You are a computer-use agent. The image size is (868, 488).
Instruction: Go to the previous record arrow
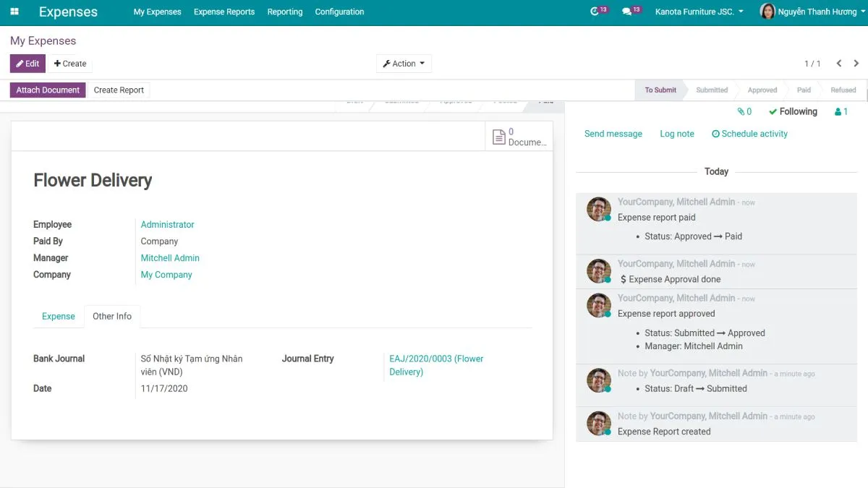click(839, 64)
